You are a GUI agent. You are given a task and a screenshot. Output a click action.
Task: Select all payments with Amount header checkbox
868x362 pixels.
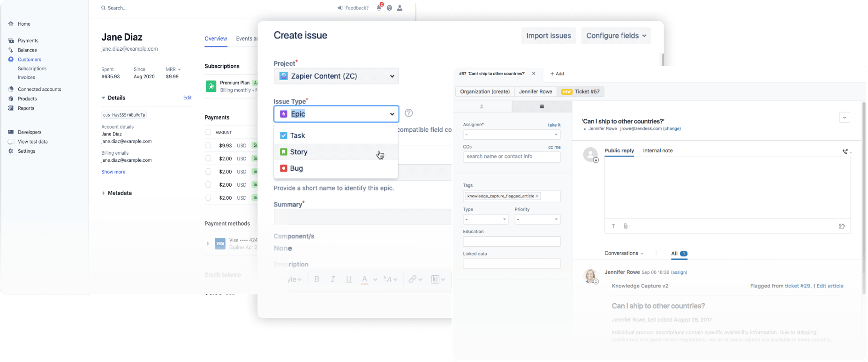click(208, 132)
